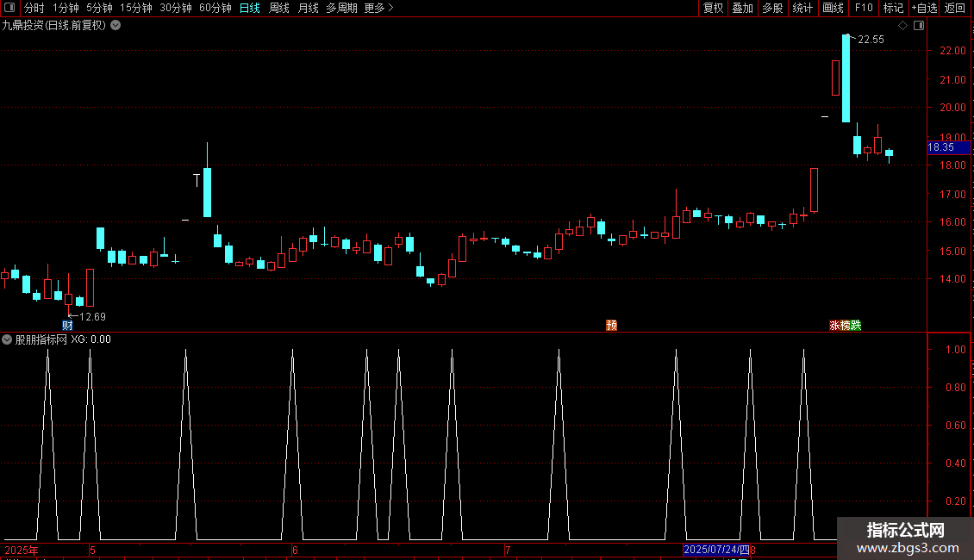Viewport: 974px width, 560px height.
Task: Click the 榜 ranking marker icon
Action: [845, 326]
